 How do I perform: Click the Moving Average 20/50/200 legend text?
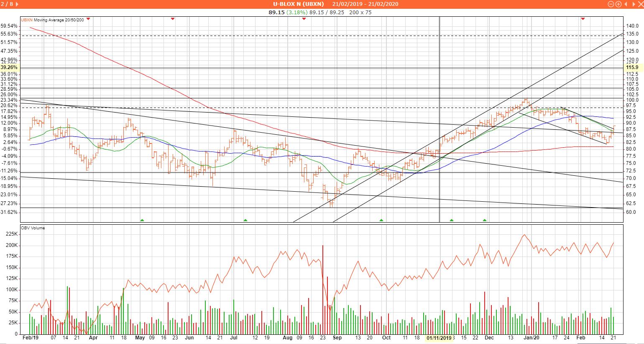(59, 19)
